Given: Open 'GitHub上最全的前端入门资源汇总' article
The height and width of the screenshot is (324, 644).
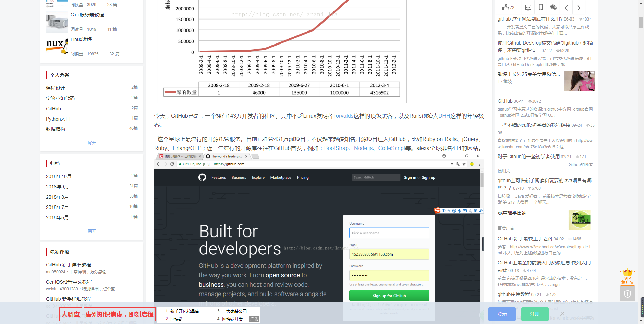Looking at the screenshot, I should [544, 266].
